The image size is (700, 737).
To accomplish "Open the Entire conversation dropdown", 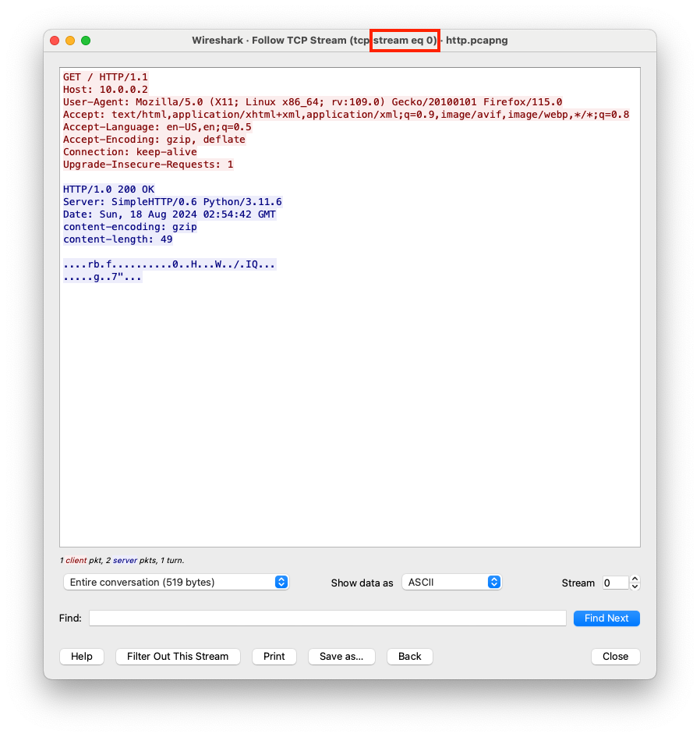I will tap(175, 583).
